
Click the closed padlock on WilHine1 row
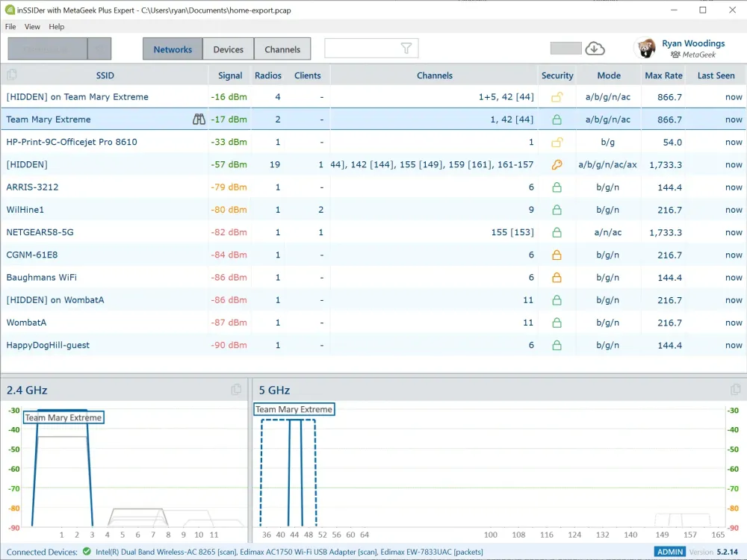pos(557,210)
